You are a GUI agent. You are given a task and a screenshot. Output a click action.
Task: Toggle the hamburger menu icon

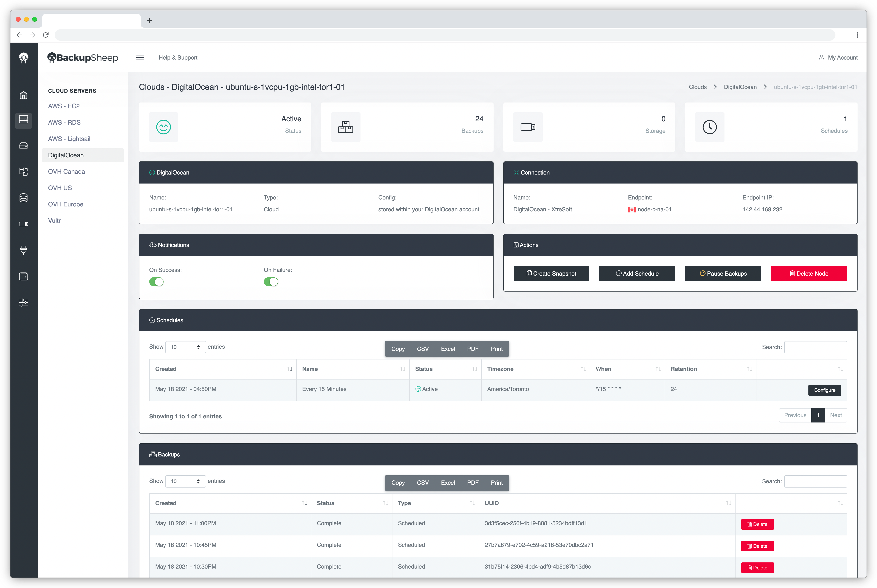tap(140, 57)
